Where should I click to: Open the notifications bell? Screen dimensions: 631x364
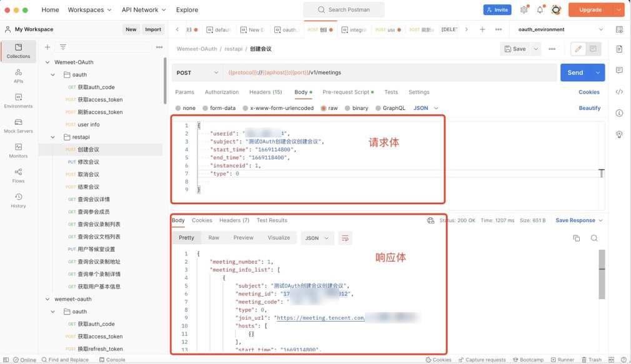coord(540,9)
